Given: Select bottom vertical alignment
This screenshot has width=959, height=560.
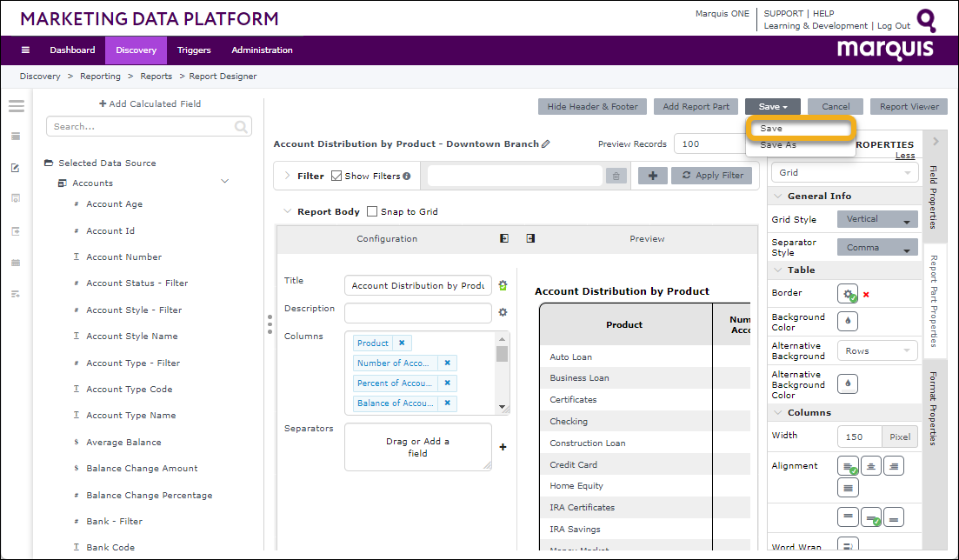Looking at the screenshot, I should point(894,517).
